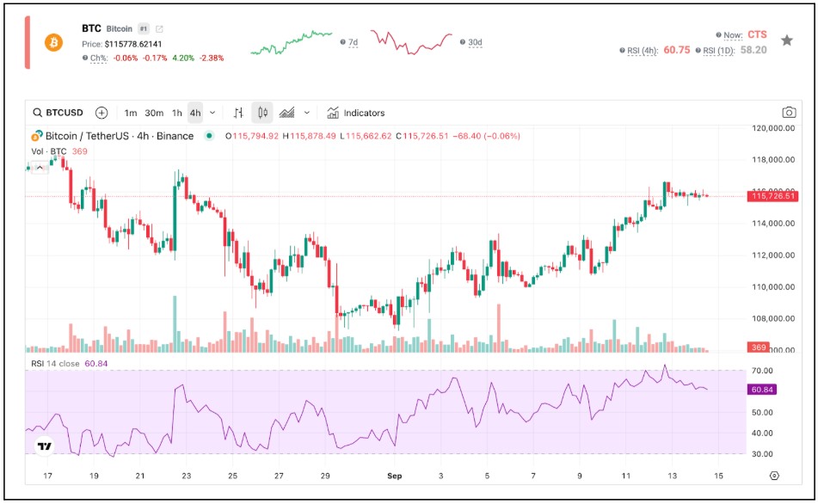Click the red 30d sparkline chart
This screenshot has width=818, height=504.
411,42
